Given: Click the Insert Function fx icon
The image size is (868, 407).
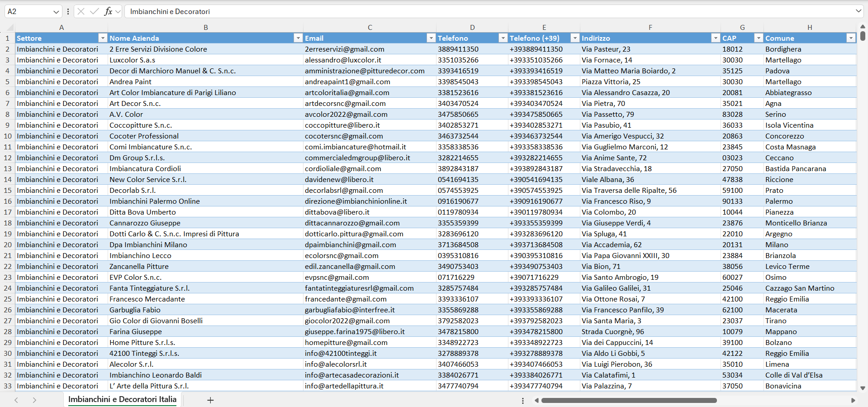Looking at the screenshot, I should coord(108,11).
